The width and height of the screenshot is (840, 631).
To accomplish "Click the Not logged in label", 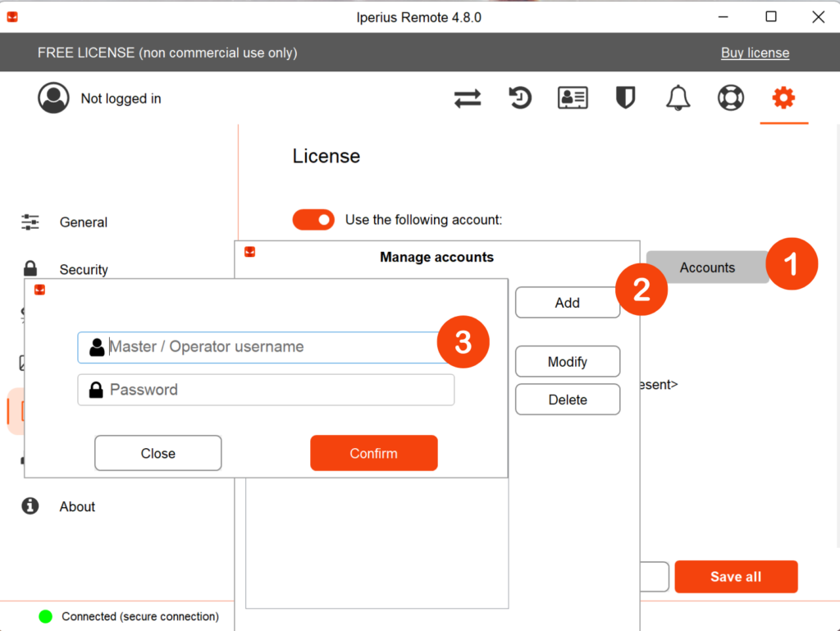I will point(121,98).
